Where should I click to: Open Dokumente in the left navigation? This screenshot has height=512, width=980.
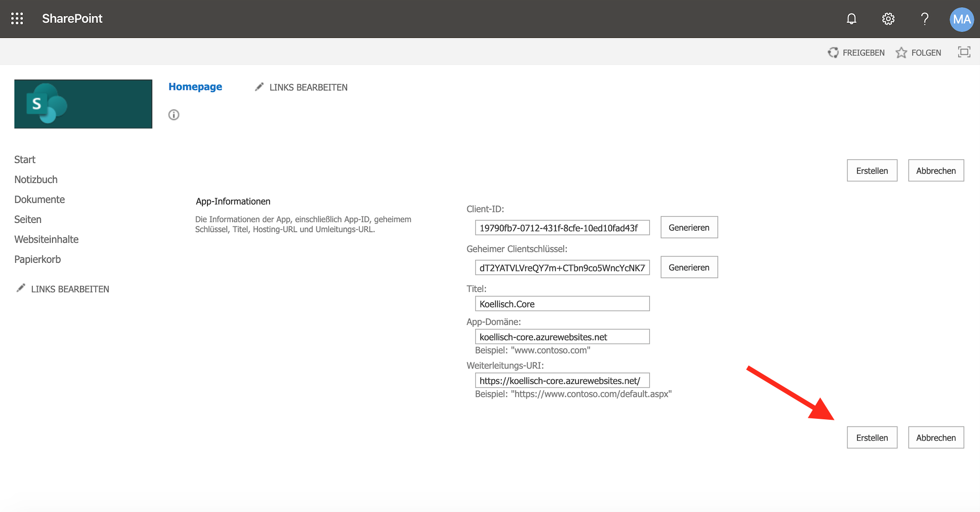pyautogui.click(x=39, y=199)
